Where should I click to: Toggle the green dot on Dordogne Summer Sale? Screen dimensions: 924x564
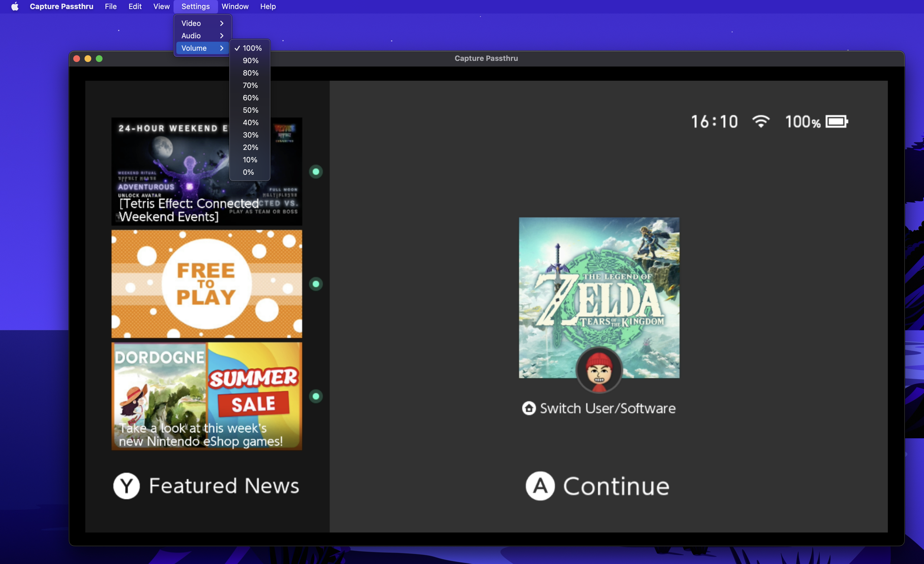tap(316, 396)
